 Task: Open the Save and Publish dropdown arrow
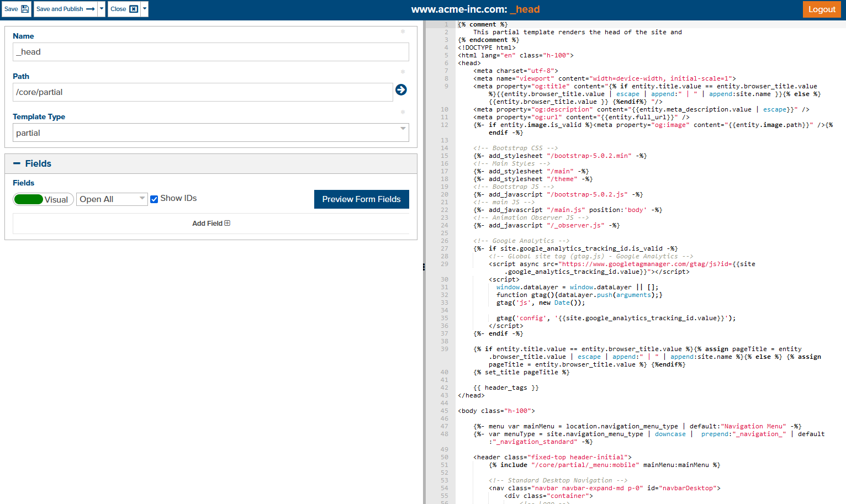pyautogui.click(x=102, y=9)
